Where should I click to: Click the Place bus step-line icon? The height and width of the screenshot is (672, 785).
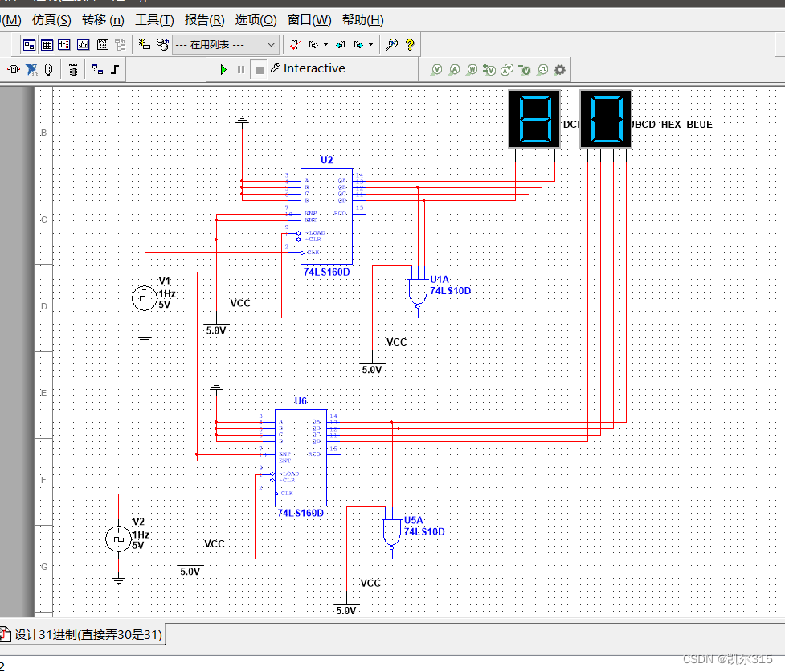(115, 69)
